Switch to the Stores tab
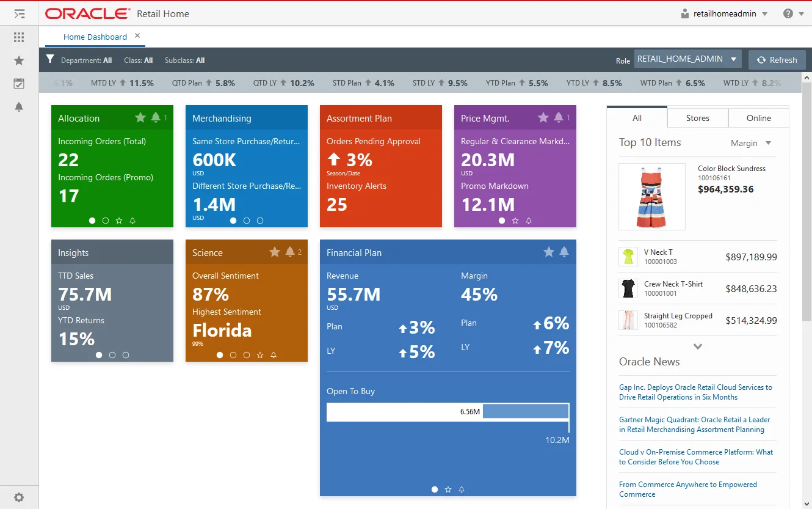This screenshot has width=812, height=509. click(697, 118)
